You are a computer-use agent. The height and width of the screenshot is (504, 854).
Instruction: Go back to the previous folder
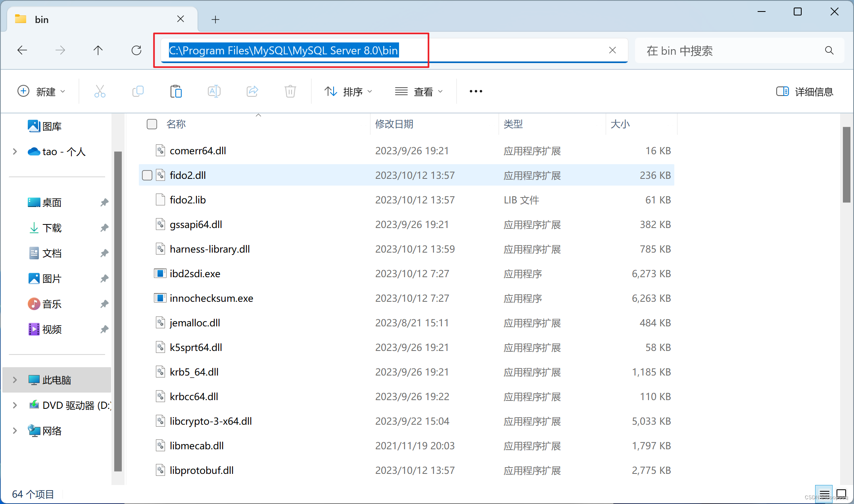click(22, 50)
